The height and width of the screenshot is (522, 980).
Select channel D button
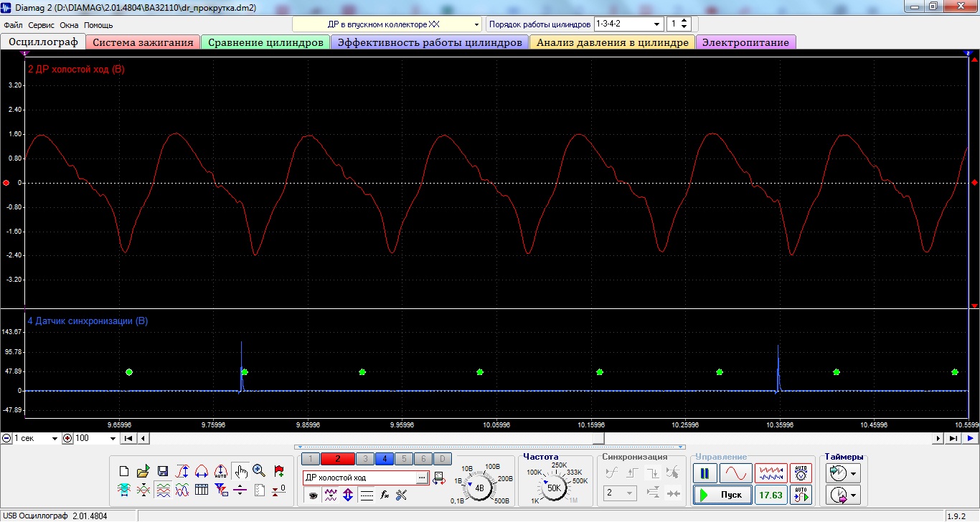[x=443, y=459]
